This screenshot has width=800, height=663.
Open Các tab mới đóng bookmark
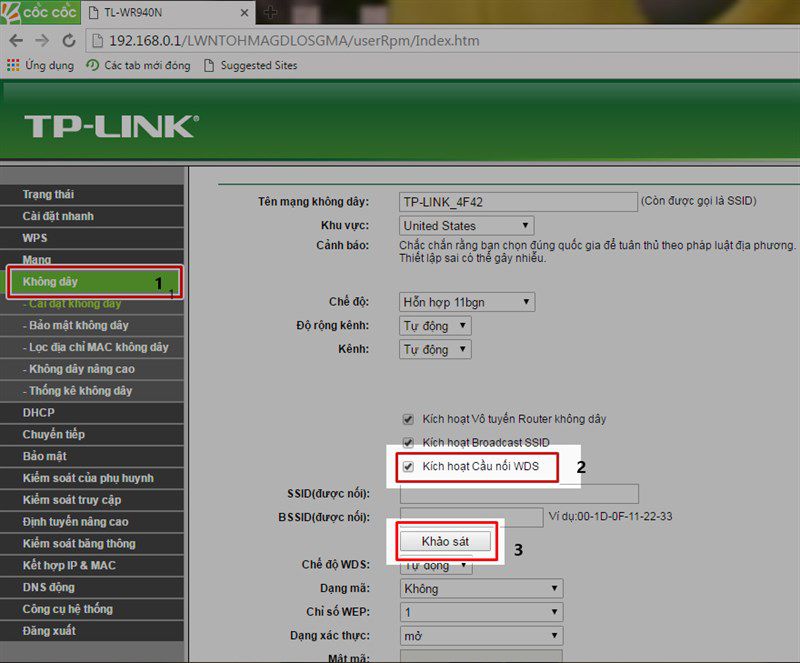tap(138, 65)
